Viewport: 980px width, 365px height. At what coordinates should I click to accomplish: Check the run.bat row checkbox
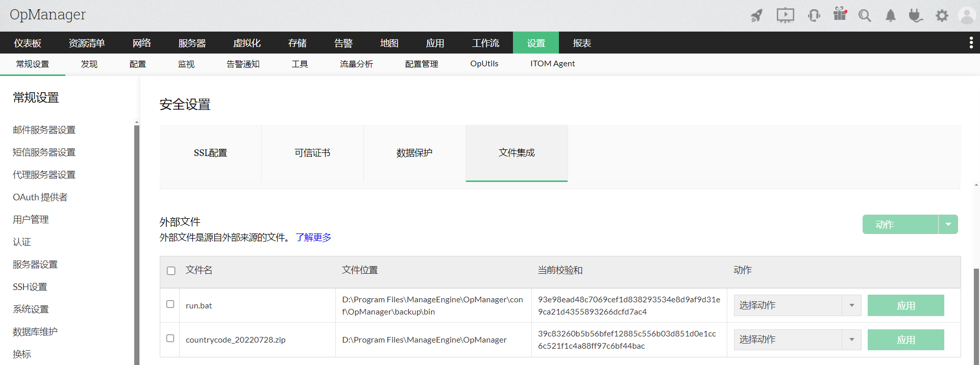[170, 304]
